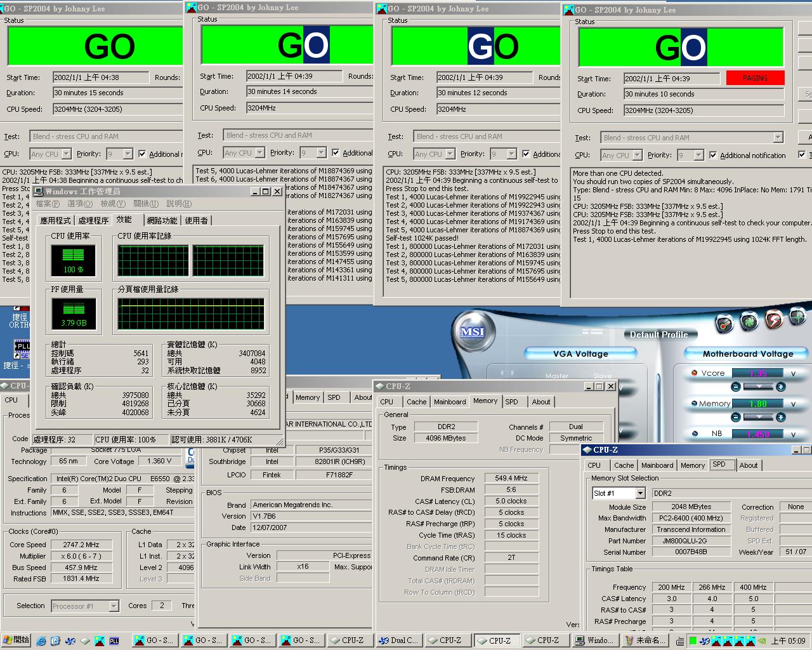Increase Memory voltage with the plus button
This screenshot has width=812, height=650.
(781, 417)
